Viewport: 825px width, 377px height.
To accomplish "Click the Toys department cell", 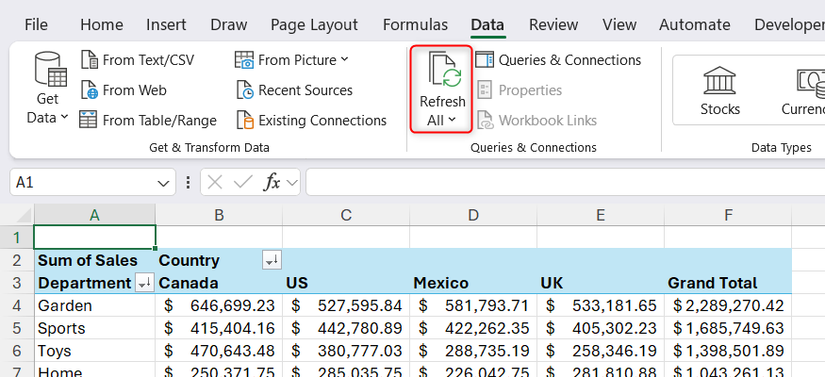I will (x=95, y=351).
